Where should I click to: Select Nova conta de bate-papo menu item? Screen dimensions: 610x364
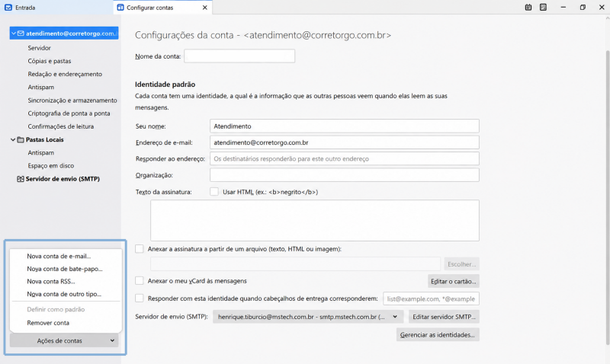point(65,269)
